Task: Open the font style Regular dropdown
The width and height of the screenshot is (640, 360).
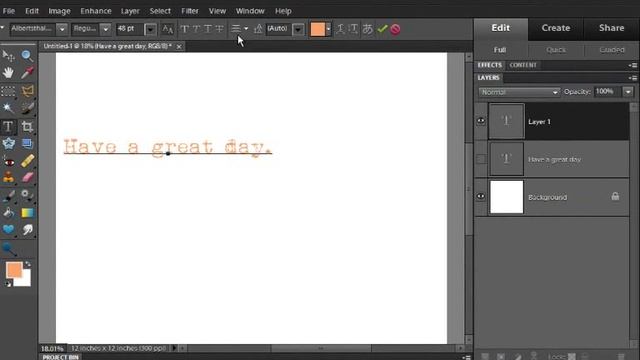Action: click(x=106, y=29)
